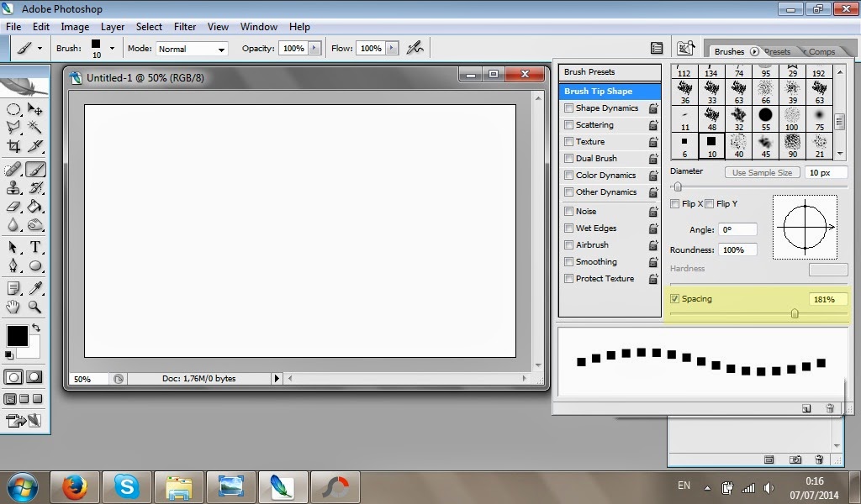
Task: Toggle airbrush capabilities in options bar
Action: pos(415,48)
